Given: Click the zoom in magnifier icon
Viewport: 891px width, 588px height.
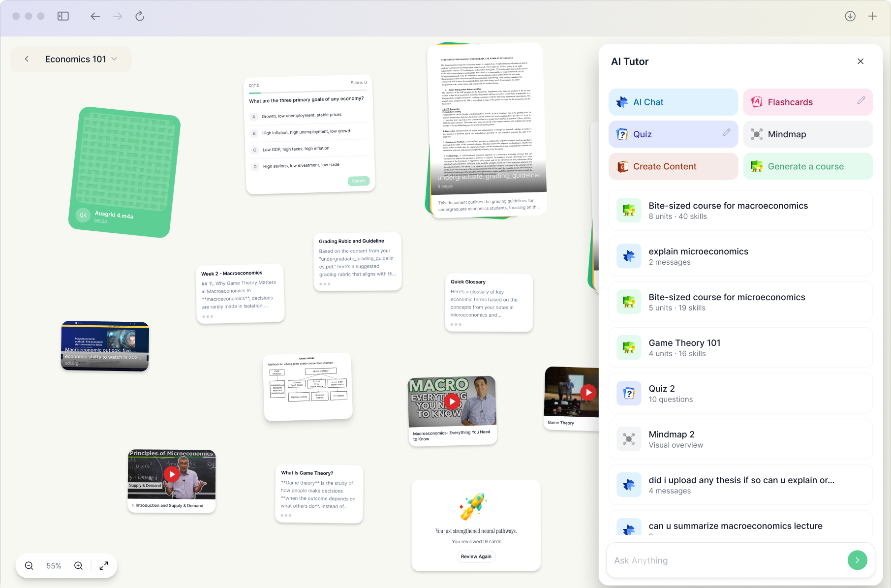Looking at the screenshot, I should (x=78, y=566).
